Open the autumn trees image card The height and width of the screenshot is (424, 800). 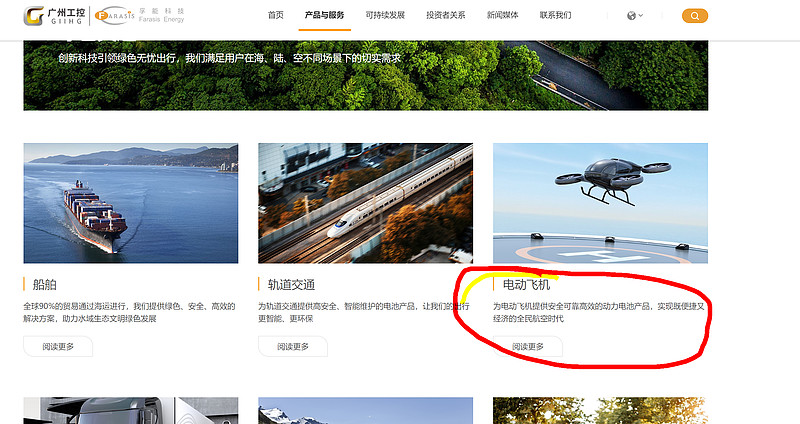point(601,411)
